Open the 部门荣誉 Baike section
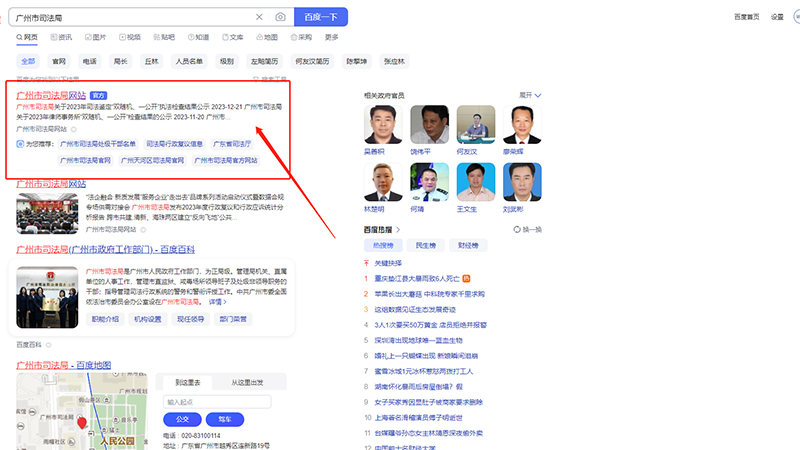 [x=233, y=319]
